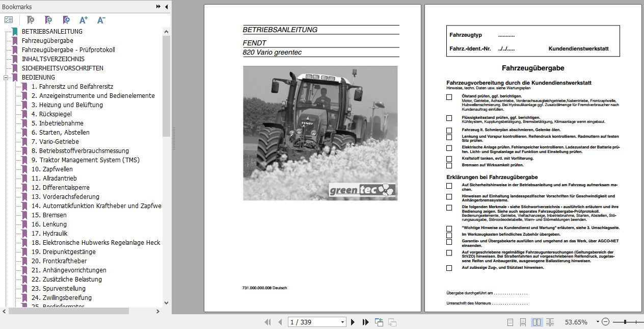644x329 pixels.
Task: Jump to the last page
Action: tap(365, 322)
